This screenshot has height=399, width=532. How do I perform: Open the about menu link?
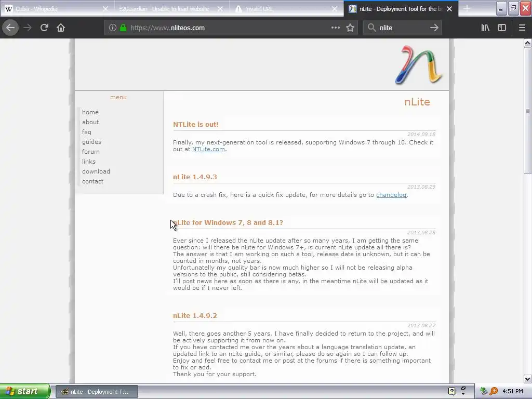pyautogui.click(x=90, y=122)
